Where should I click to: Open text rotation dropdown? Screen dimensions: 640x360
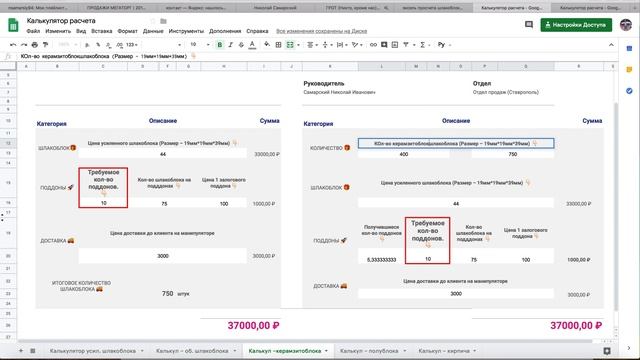click(357, 44)
